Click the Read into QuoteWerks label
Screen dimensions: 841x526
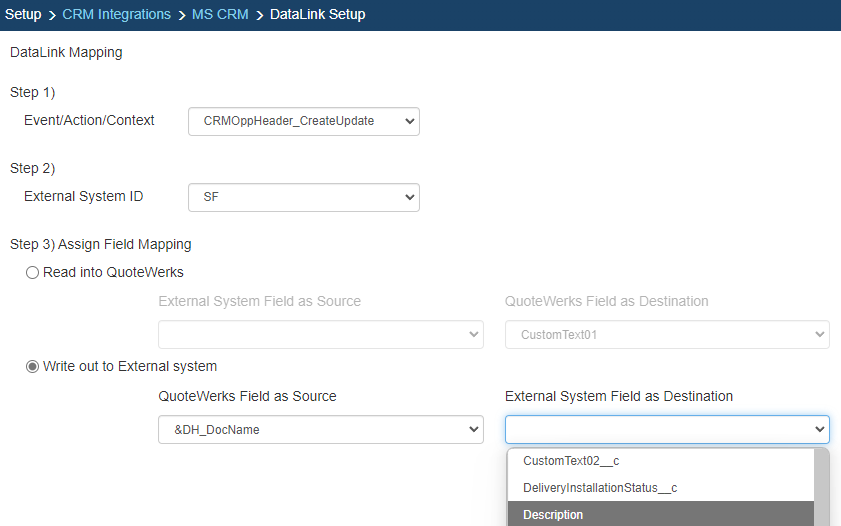(x=113, y=272)
